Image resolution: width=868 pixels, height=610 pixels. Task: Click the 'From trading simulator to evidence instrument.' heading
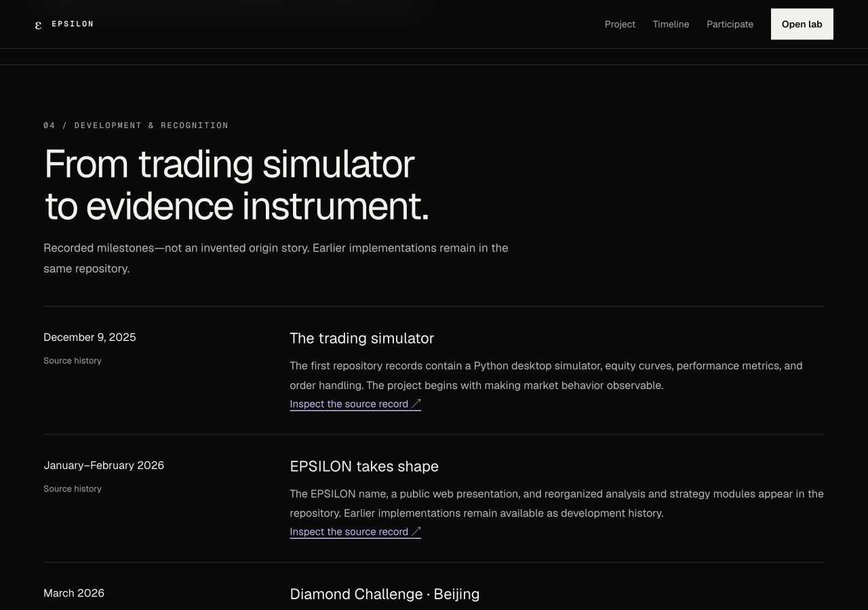tap(237, 184)
